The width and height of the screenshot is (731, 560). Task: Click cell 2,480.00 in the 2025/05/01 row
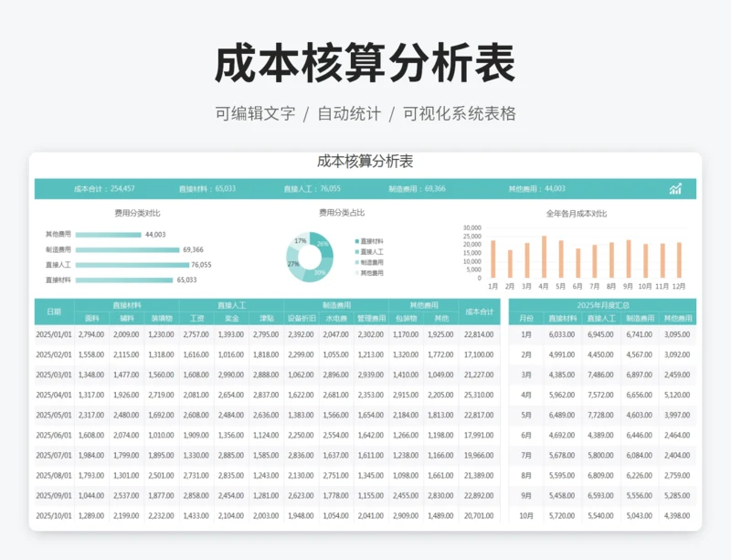point(126,415)
